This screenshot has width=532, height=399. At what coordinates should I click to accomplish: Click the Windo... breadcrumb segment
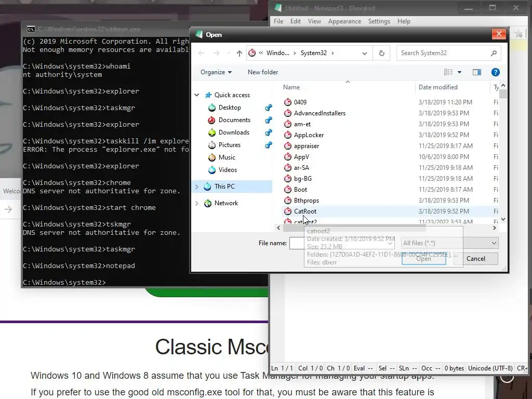coord(278,54)
